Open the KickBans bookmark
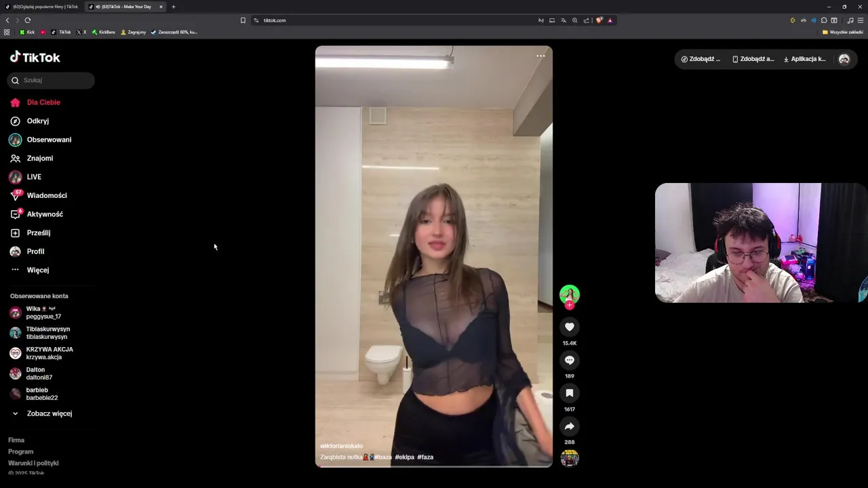The height and width of the screenshot is (488, 868). coord(104,32)
